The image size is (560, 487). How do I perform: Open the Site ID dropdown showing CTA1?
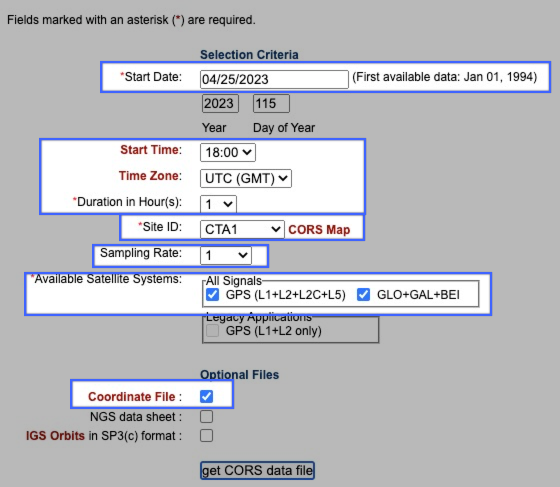242,229
